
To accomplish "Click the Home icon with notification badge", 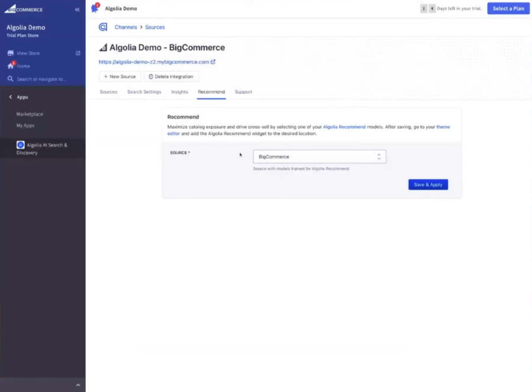I will point(11,65).
